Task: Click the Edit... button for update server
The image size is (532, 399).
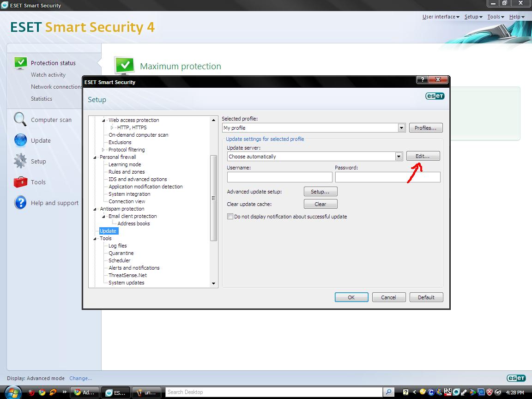Action: pyautogui.click(x=423, y=156)
